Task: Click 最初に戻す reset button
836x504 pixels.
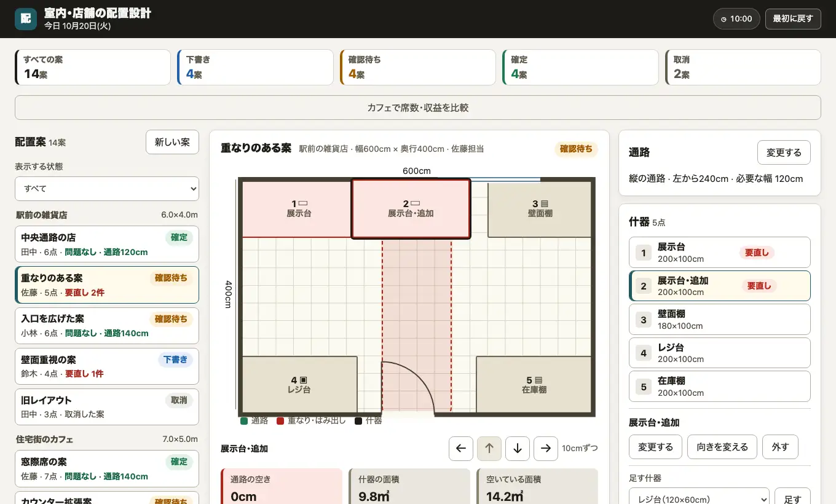Action: [793, 19]
